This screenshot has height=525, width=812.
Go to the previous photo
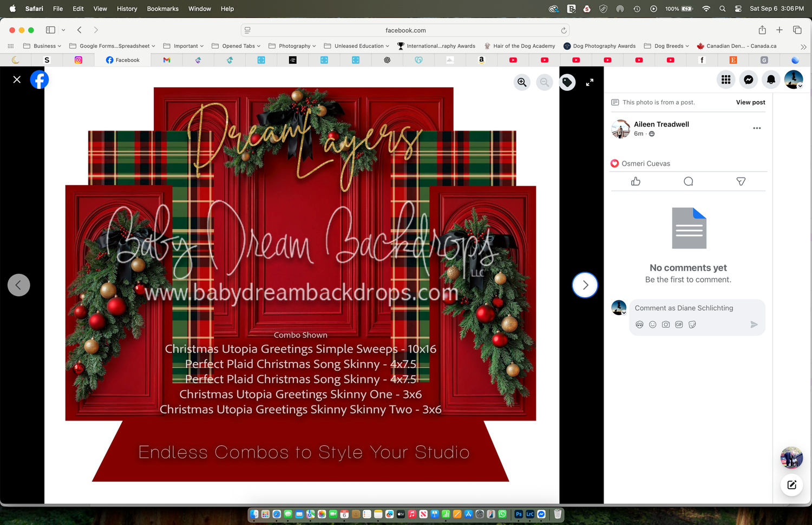(x=18, y=285)
